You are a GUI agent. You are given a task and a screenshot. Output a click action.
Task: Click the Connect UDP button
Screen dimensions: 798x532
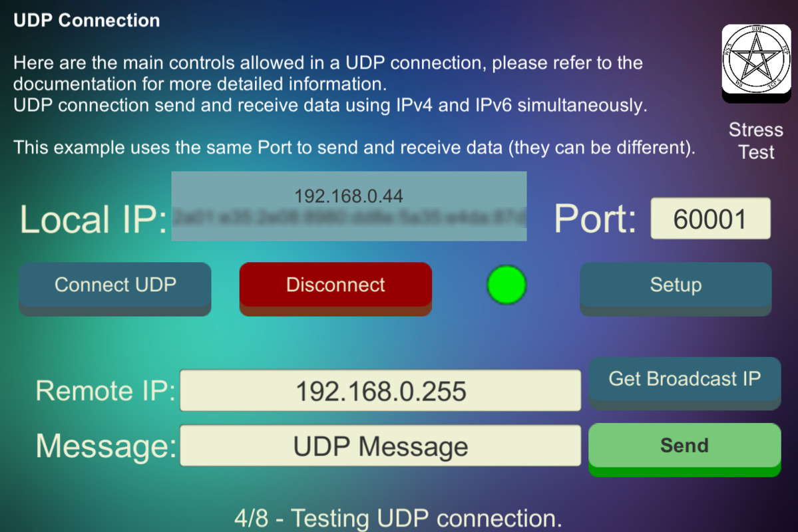(x=115, y=289)
